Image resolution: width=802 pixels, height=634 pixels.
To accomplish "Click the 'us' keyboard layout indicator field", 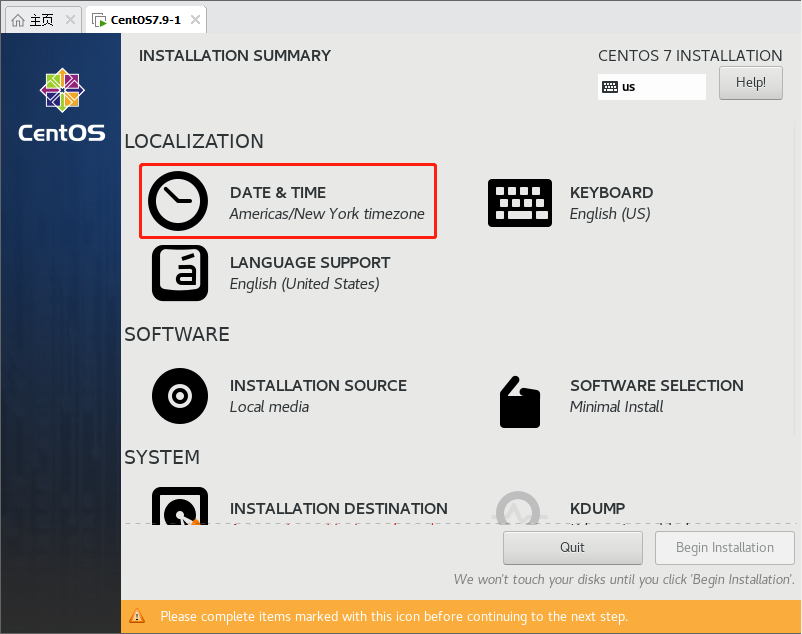I will coord(652,87).
